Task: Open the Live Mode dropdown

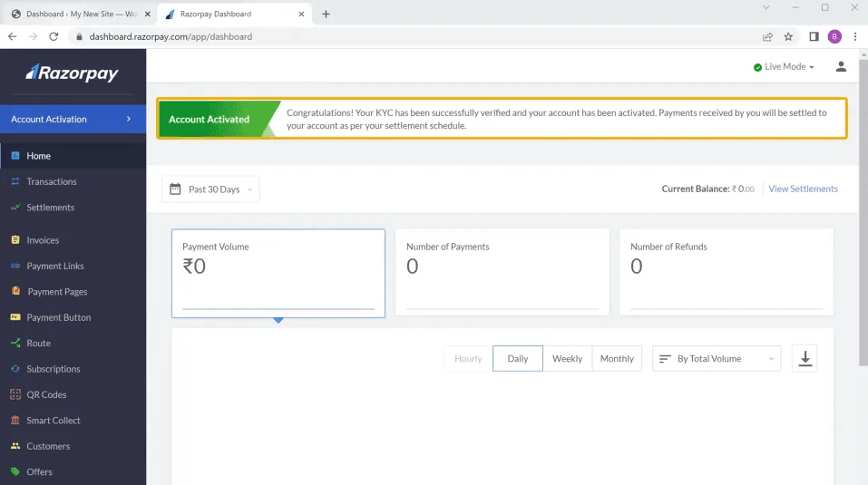Action: [784, 67]
